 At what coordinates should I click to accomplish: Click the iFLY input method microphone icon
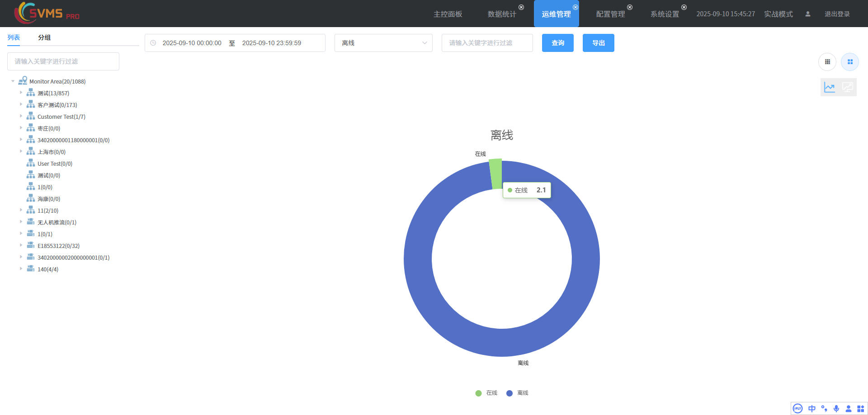[836, 409]
